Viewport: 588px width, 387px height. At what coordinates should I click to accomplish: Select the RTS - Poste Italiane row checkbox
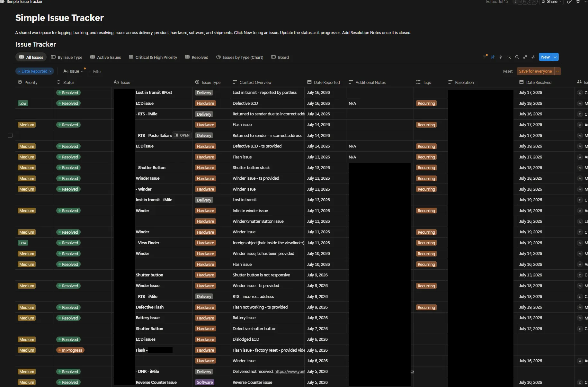(10, 135)
